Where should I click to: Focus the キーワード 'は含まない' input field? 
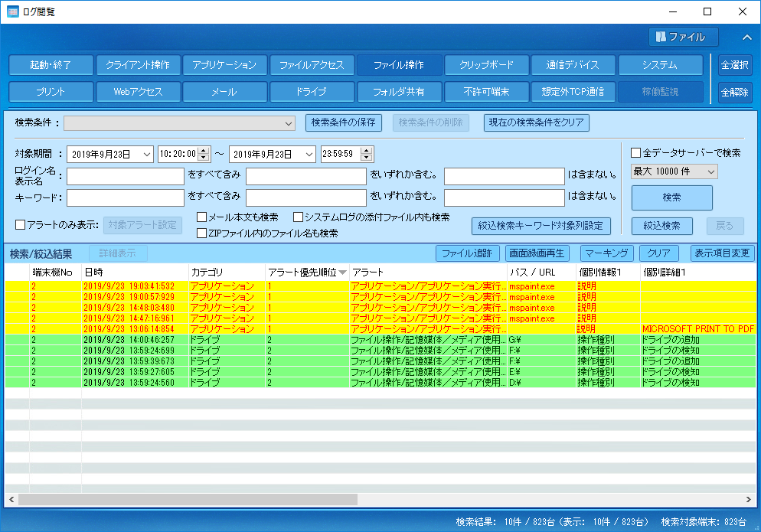pos(505,197)
